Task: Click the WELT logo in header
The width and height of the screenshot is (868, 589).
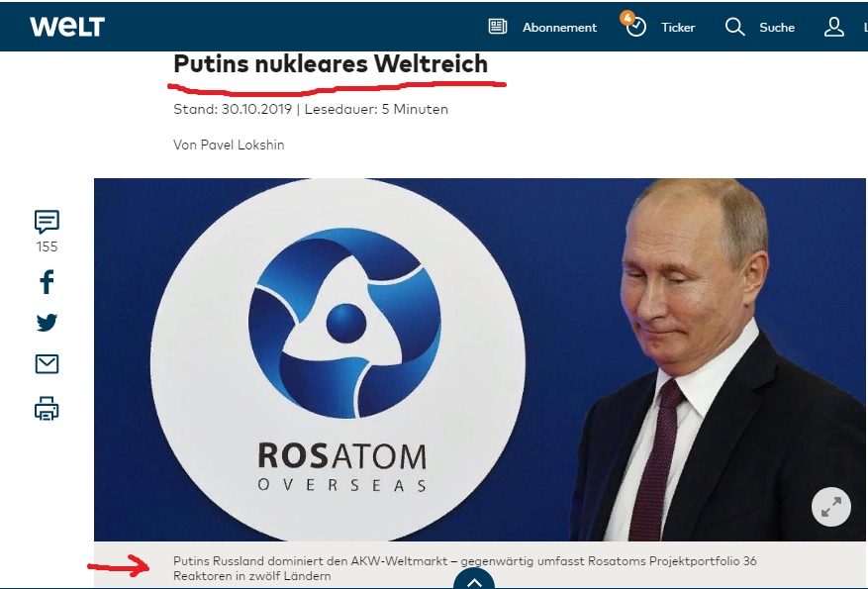Action: point(67,26)
